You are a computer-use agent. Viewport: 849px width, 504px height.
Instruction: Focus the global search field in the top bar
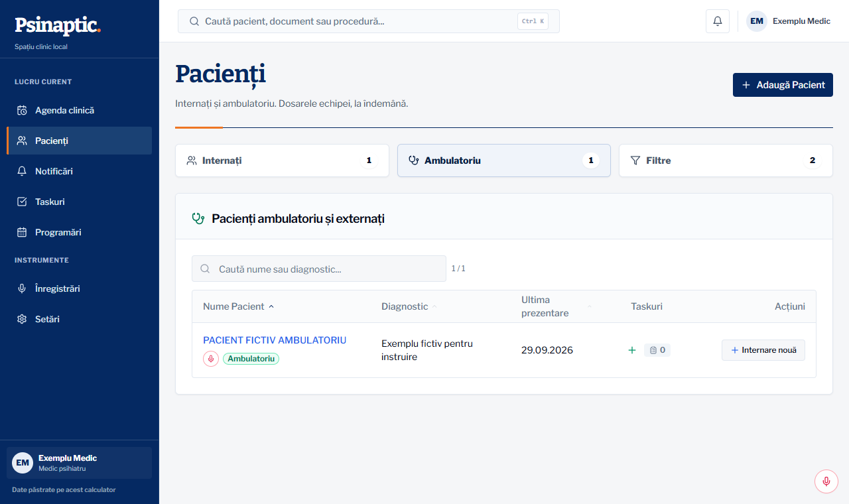pos(369,21)
